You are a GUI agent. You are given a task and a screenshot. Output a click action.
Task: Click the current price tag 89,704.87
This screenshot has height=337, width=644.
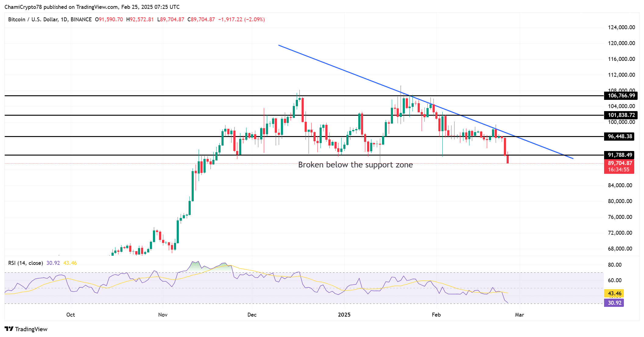click(619, 163)
